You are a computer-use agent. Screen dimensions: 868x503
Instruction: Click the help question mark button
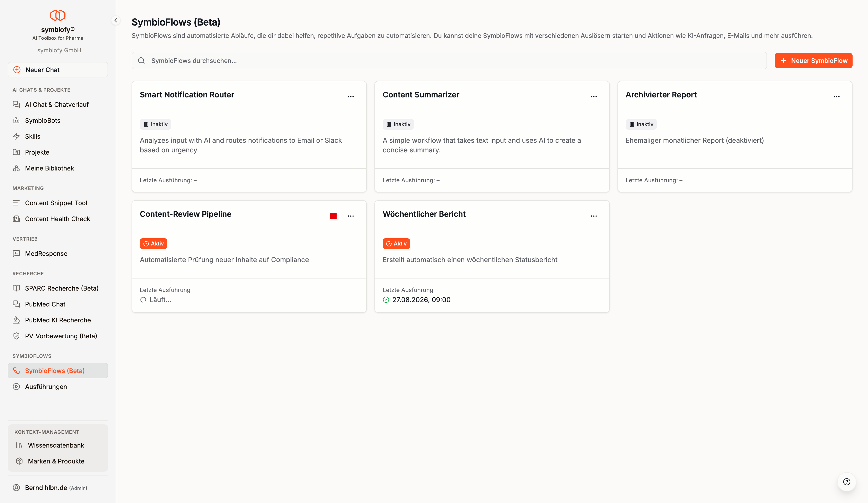847,482
